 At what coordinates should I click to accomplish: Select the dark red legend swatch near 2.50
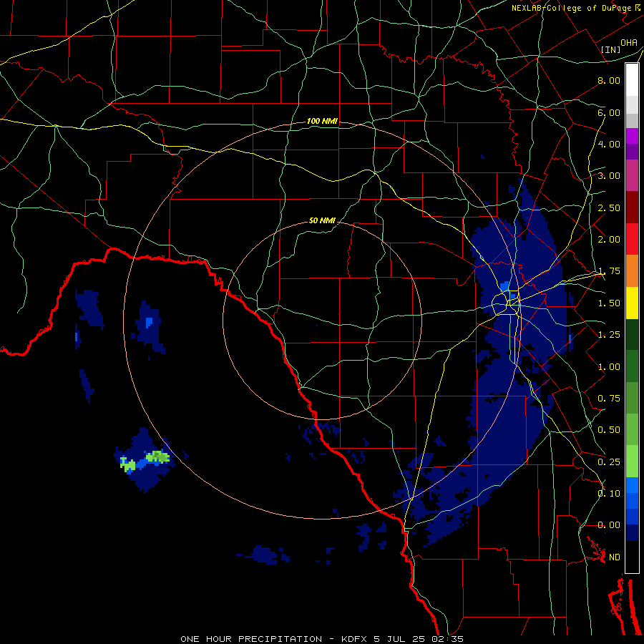632,208
